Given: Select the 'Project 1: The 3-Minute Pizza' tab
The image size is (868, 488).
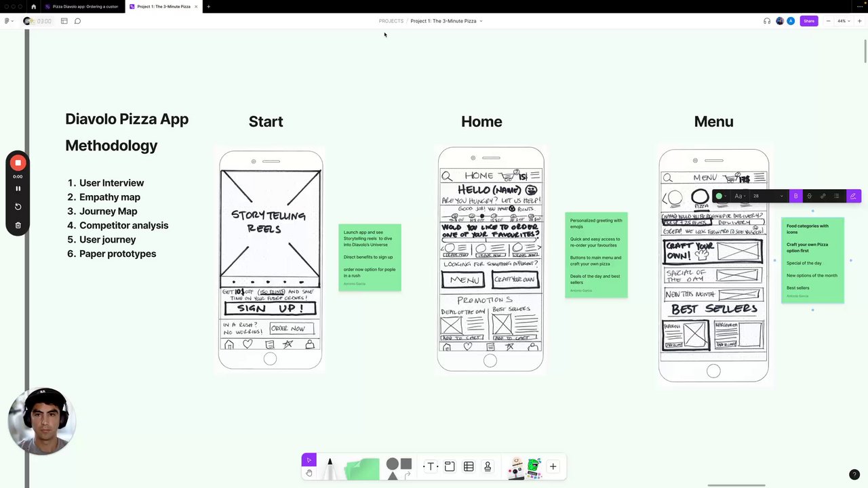Looking at the screenshot, I should [x=163, y=7].
